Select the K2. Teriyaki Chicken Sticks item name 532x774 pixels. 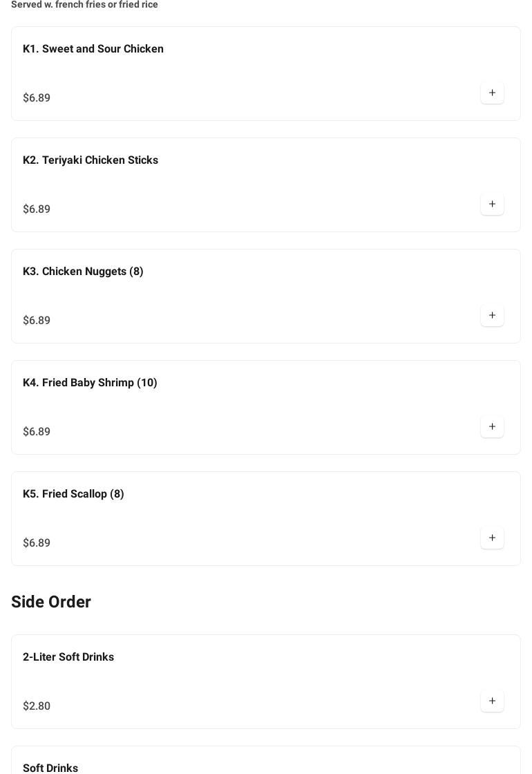click(x=91, y=160)
